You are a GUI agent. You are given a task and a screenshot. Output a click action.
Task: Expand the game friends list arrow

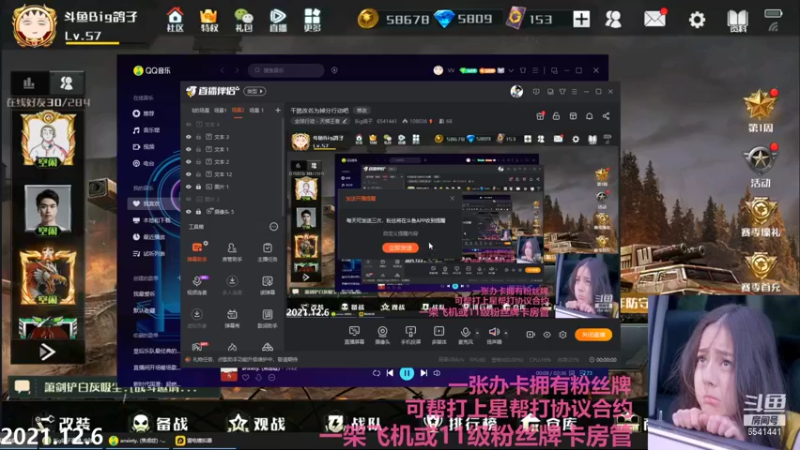[x=47, y=352]
